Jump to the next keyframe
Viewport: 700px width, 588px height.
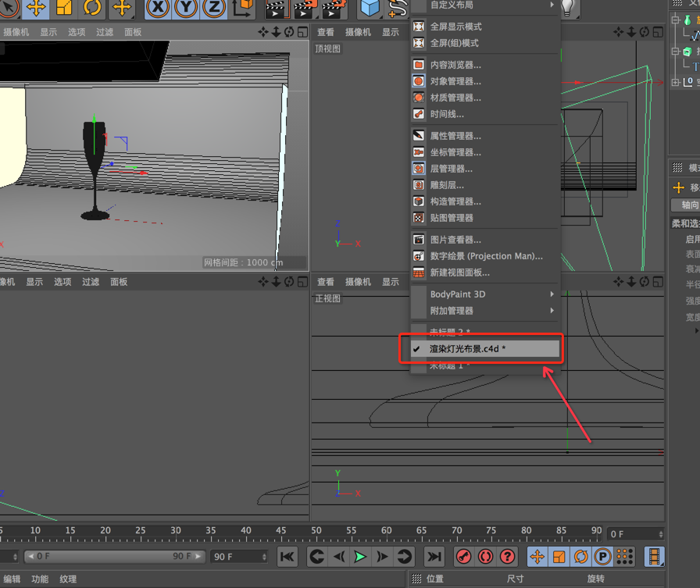(x=404, y=557)
